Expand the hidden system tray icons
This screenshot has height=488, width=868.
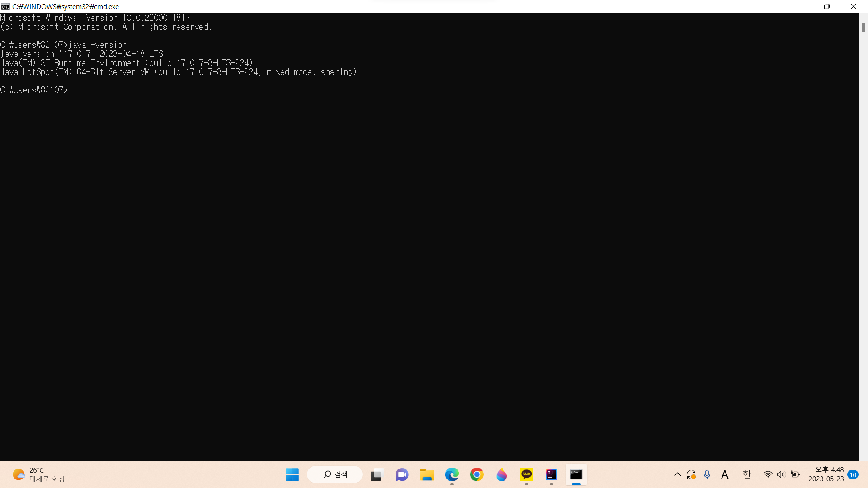point(677,474)
